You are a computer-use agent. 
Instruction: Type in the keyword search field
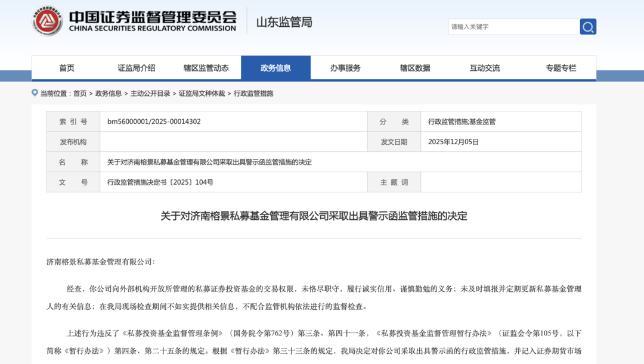click(x=513, y=27)
